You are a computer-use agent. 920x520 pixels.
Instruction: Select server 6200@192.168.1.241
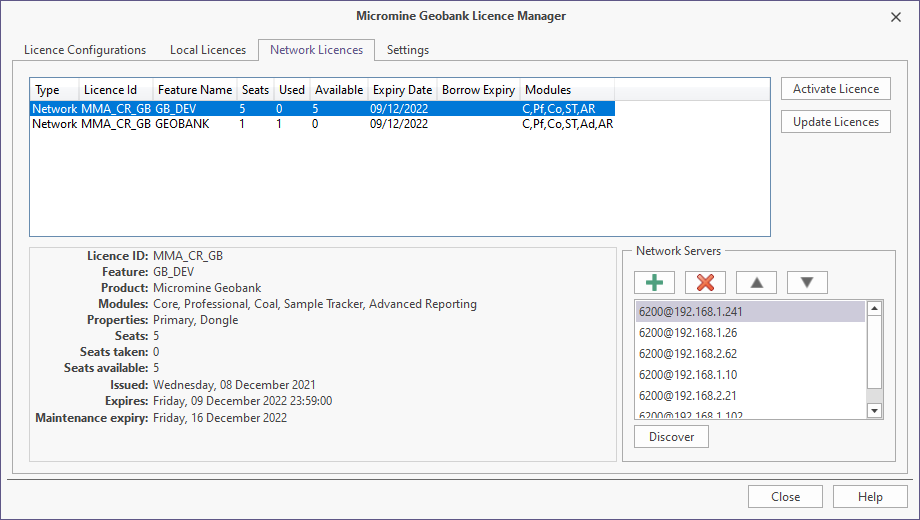tap(750, 312)
